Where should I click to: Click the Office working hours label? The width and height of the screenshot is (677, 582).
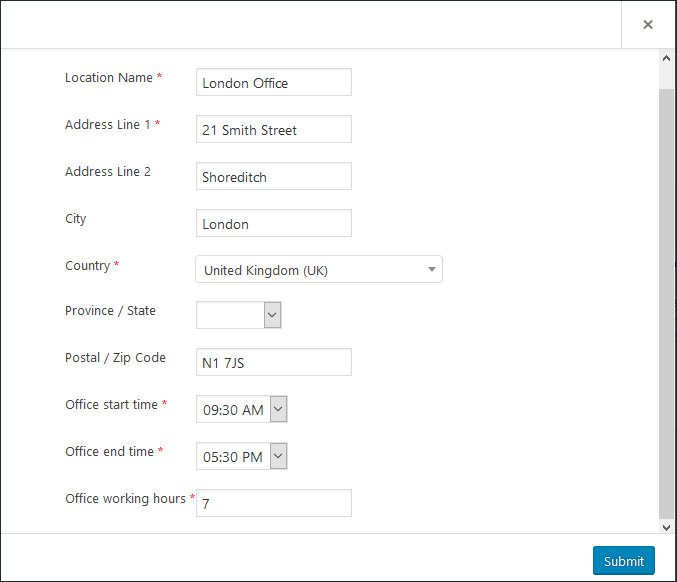(x=125, y=499)
